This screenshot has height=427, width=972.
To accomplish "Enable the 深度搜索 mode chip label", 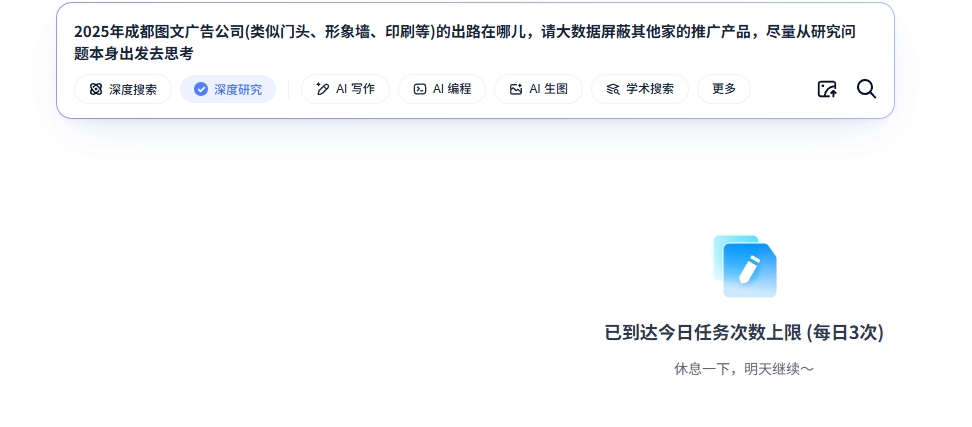I will pos(133,89).
